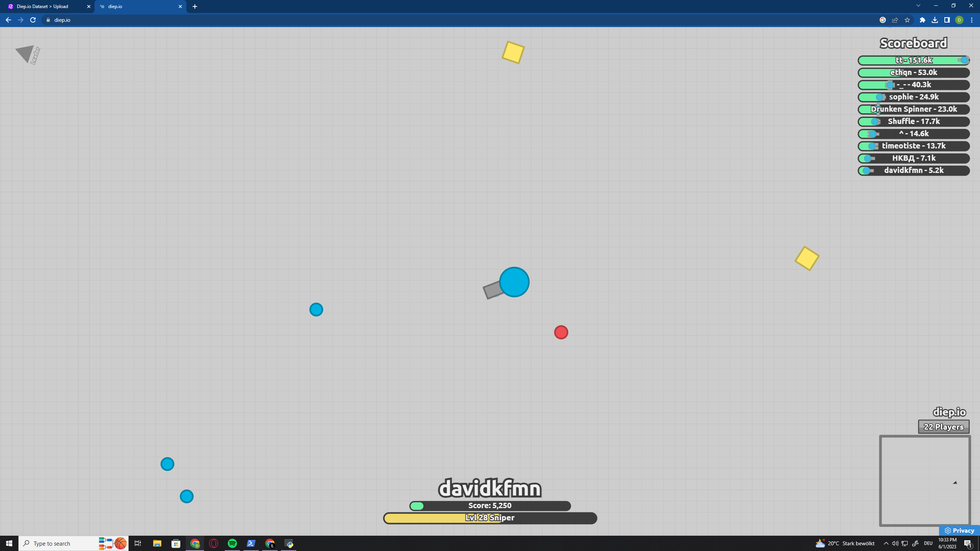The height and width of the screenshot is (551, 980).
Task: Expand the diep.io address bar
Action: coord(60,20)
